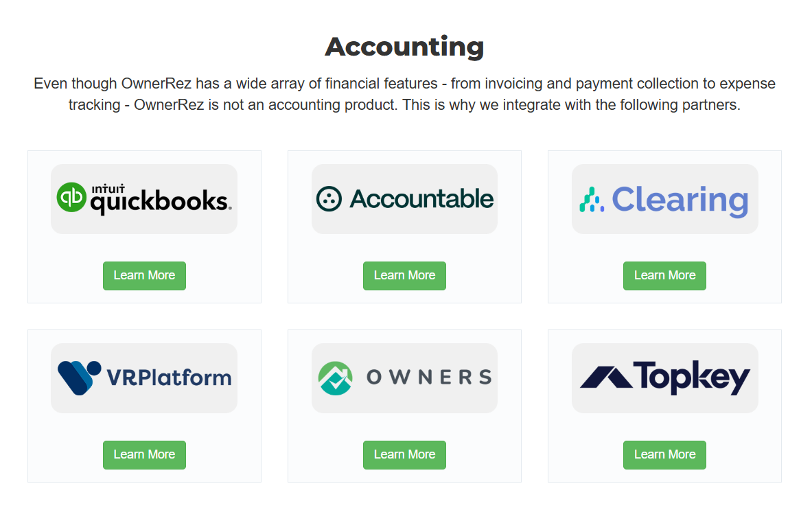The image size is (812, 510).
Task: Click the Accountable wordmark in logo tile
Action: (421, 199)
